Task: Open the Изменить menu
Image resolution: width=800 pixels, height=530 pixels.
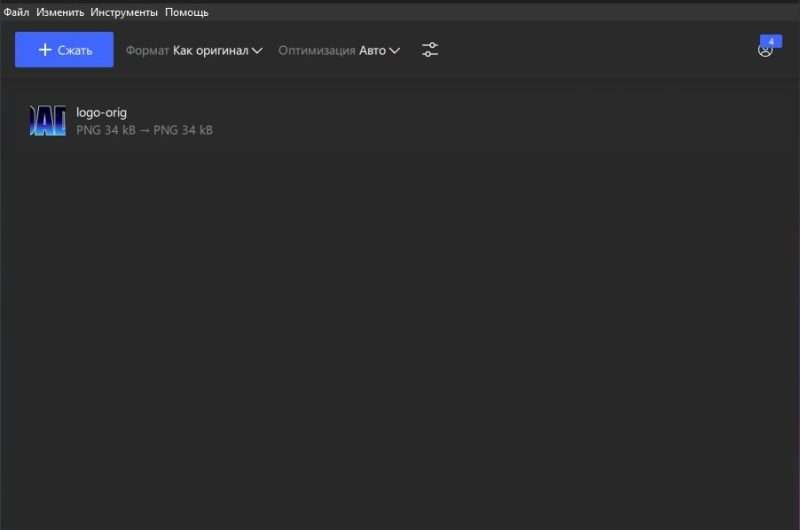Action: 60,12
